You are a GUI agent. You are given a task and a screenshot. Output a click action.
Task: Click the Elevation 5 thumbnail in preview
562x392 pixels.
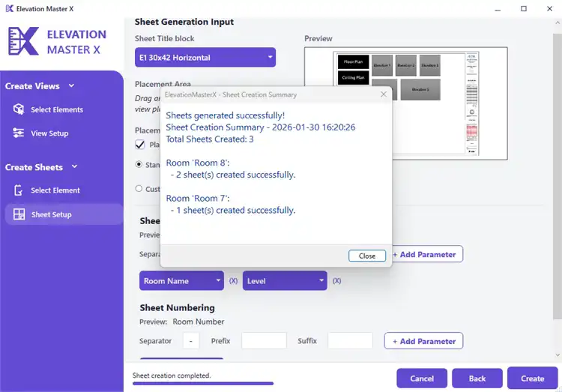420,90
